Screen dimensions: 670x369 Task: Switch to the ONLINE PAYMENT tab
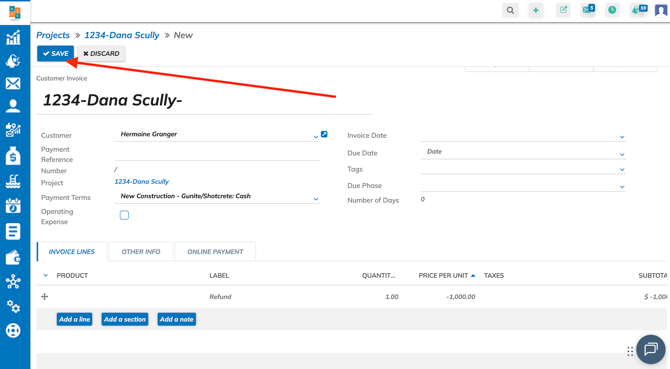[x=215, y=252]
